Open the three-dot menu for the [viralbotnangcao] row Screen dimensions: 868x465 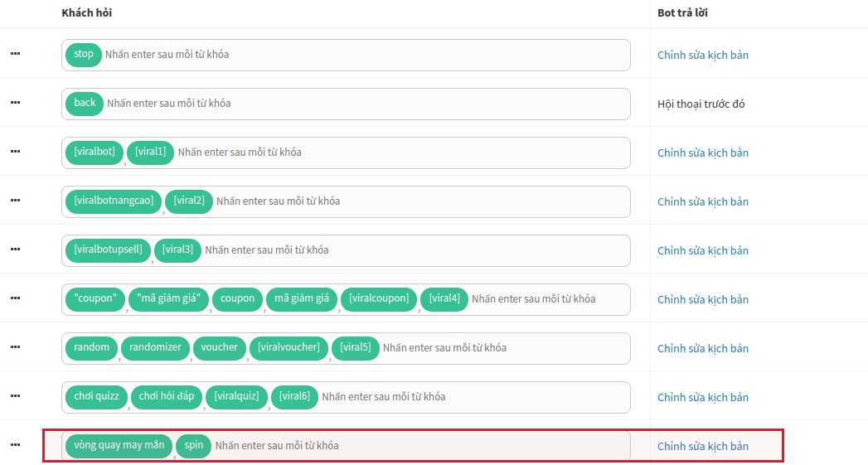pos(15,201)
